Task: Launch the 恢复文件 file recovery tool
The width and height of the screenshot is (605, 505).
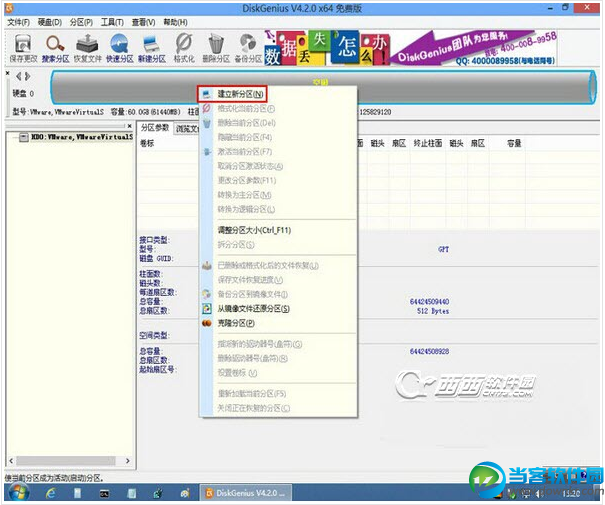Action: coord(88,48)
